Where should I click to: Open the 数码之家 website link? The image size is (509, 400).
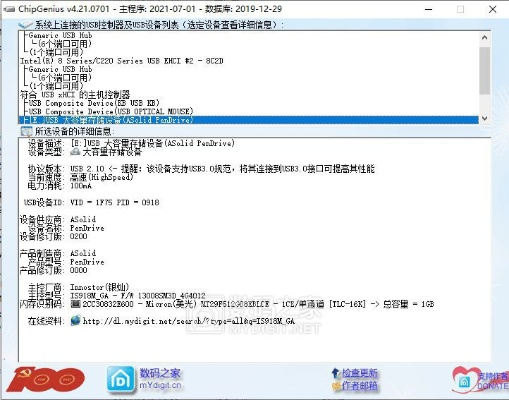[160, 373]
